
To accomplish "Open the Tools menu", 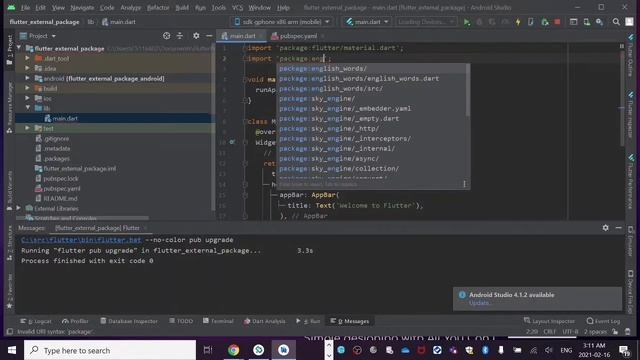I will [x=218, y=7].
